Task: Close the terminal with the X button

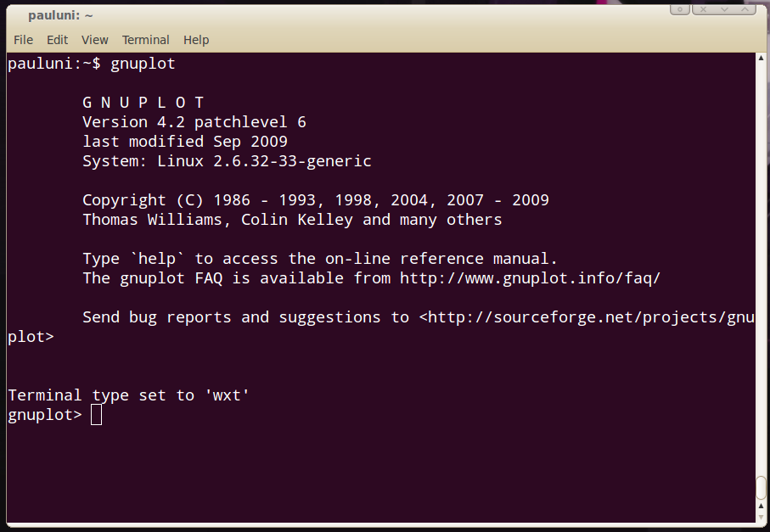Action: click(703, 9)
